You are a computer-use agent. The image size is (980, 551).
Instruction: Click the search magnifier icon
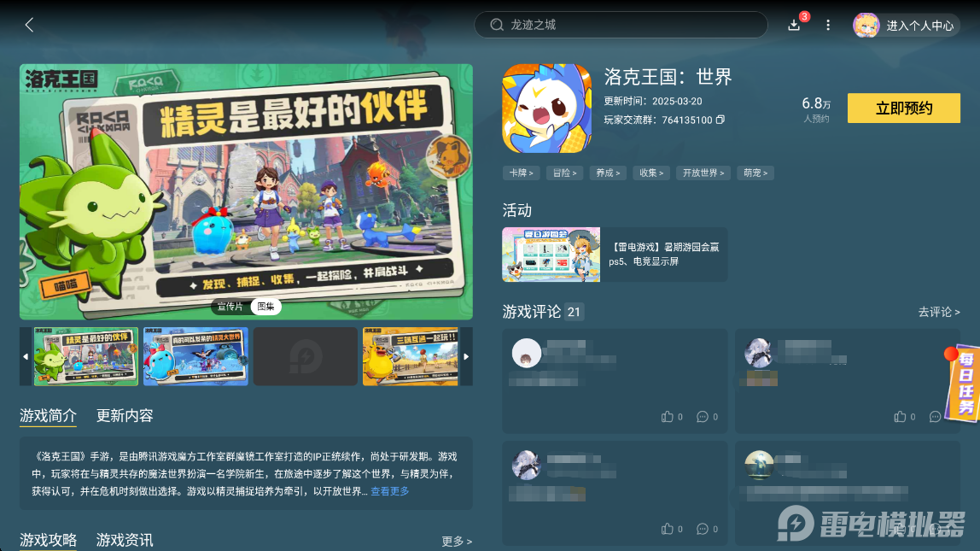coord(497,25)
